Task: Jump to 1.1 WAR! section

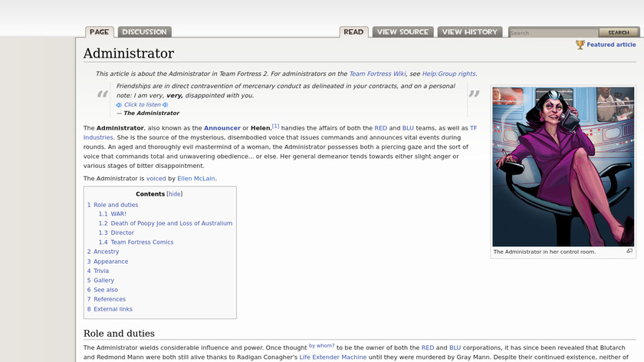Action: click(x=113, y=214)
